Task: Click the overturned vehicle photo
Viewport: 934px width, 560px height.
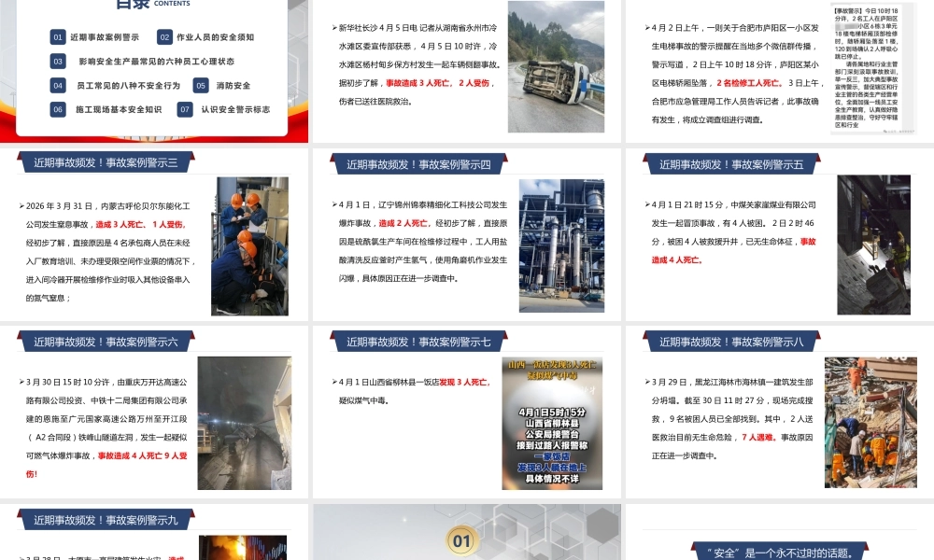Action: 556,66
